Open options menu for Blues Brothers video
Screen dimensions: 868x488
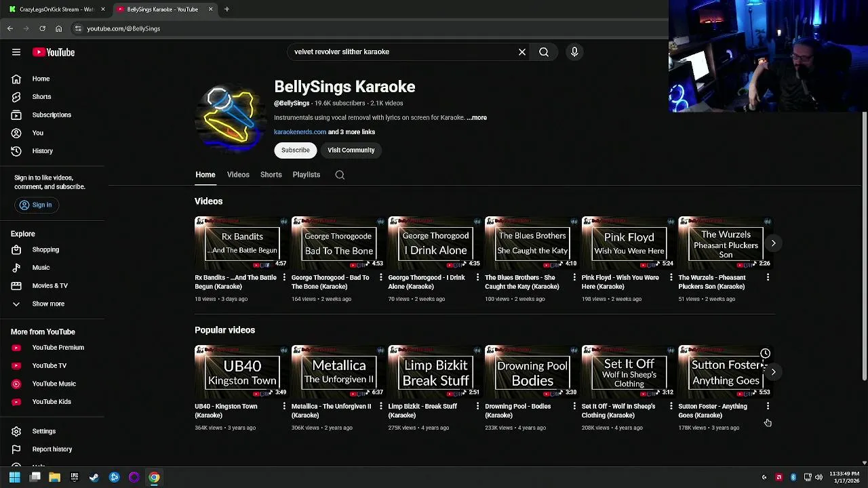[x=574, y=277]
